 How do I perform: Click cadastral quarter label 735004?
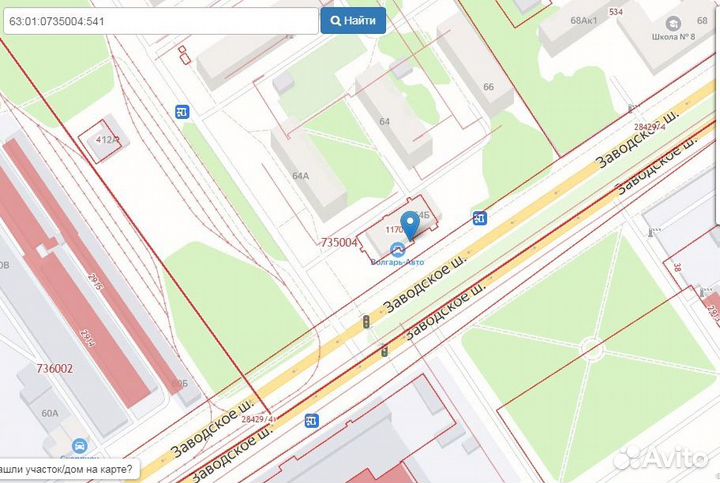point(339,242)
